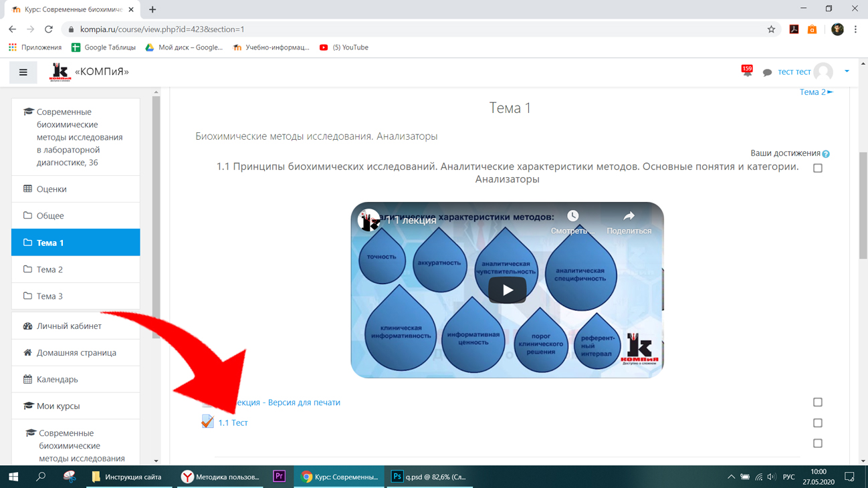The image size is (868, 488).
Task: Bookmark the page with the star icon
Action: coord(771,29)
